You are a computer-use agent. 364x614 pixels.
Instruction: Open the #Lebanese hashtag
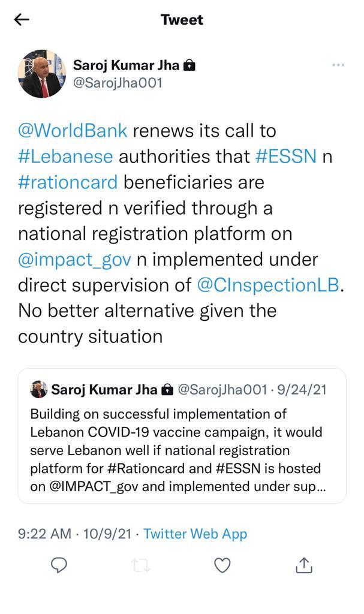65,156
